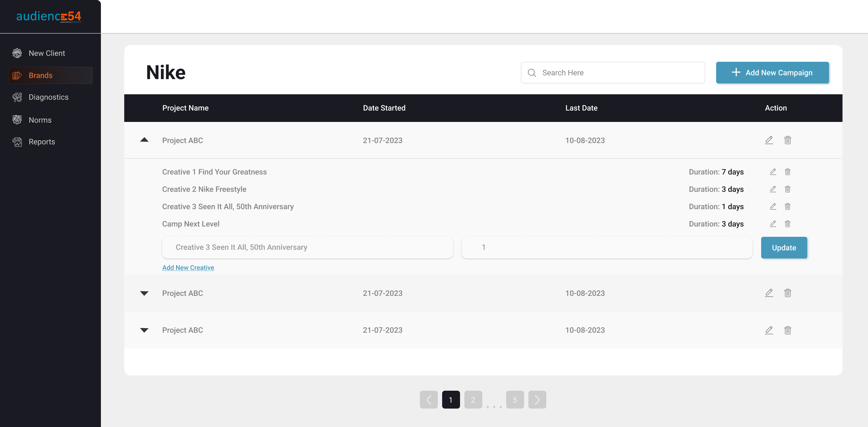Click "Creative 2 Nike Freestyle" text
The height and width of the screenshot is (427, 868).
[x=204, y=189]
